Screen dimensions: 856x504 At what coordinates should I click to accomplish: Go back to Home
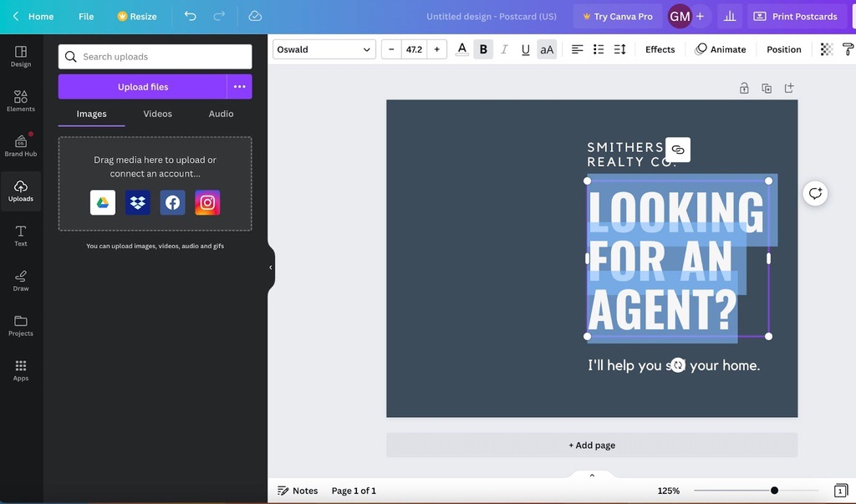pyautogui.click(x=33, y=17)
